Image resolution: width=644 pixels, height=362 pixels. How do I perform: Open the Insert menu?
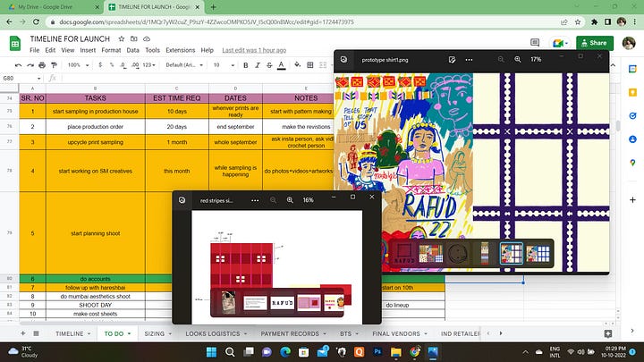coord(88,50)
